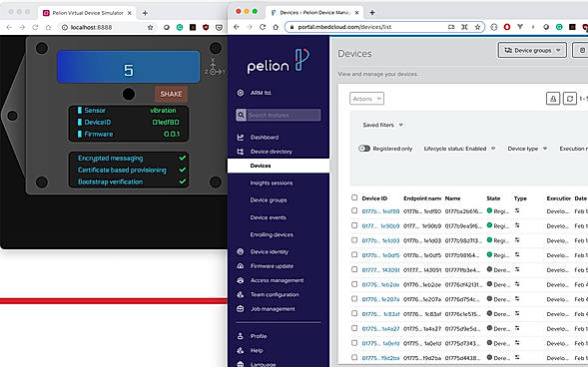588x367 pixels.
Task: Open Device groups in sidebar
Action: (269, 200)
